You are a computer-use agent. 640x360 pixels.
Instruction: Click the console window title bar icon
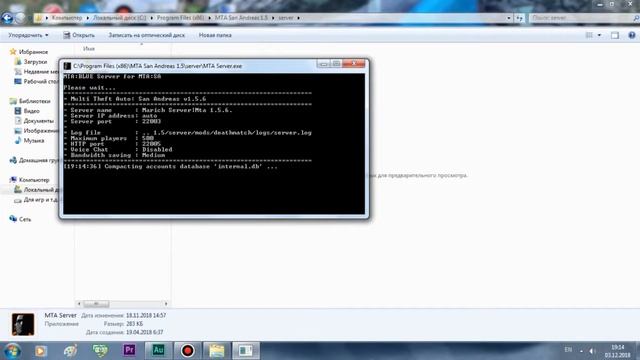(x=67, y=66)
